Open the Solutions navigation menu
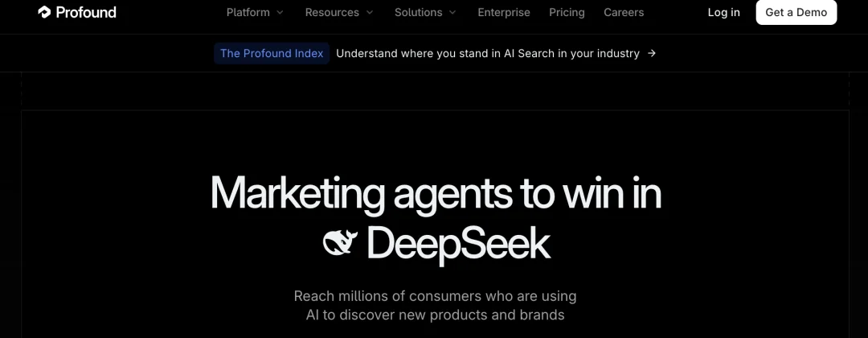This screenshot has height=338, width=868. pyautogui.click(x=425, y=12)
